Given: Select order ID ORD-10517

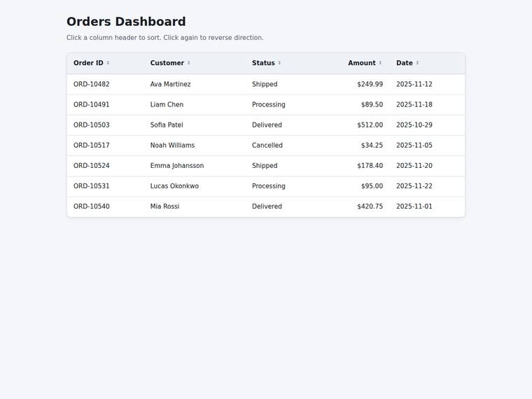Looking at the screenshot, I should click(92, 145).
